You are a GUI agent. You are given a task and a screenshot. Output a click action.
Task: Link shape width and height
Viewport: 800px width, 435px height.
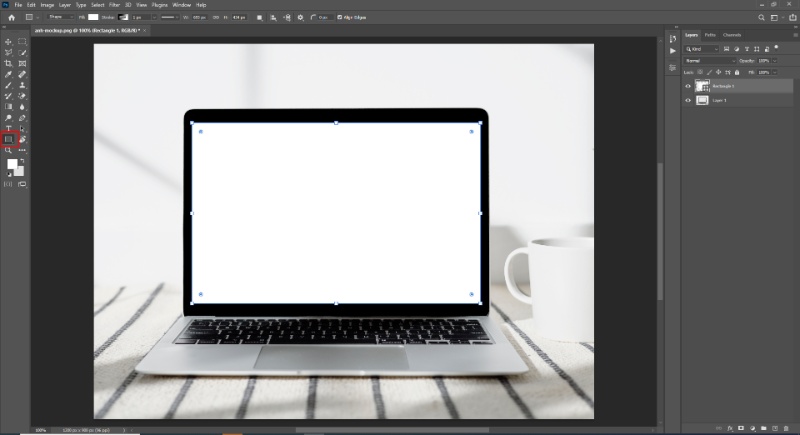(x=216, y=17)
